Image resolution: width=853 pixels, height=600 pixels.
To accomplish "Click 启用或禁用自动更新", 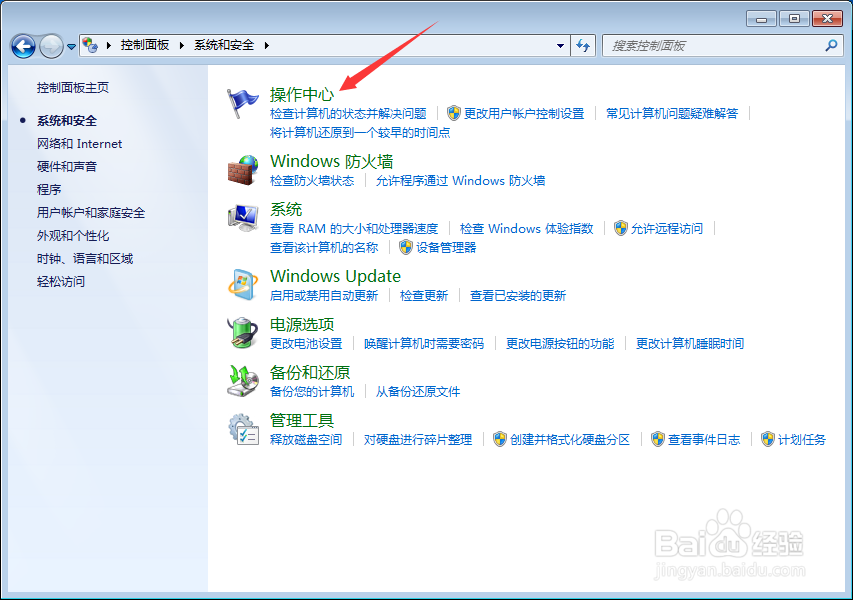I will 324,295.
